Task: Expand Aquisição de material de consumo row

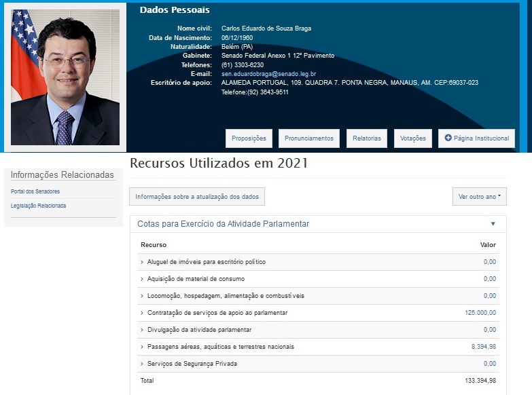Action: coord(196,279)
